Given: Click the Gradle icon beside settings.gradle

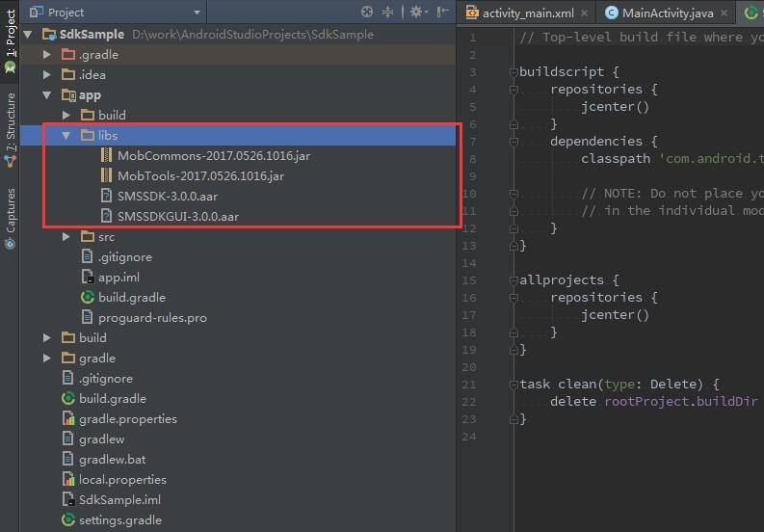Looking at the screenshot, I should click(x=68, y=519).
